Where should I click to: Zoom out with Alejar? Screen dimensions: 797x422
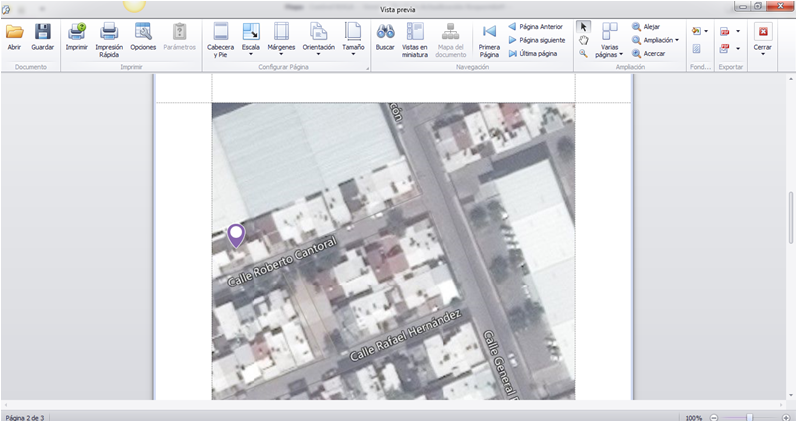click(x=646, y=27)
